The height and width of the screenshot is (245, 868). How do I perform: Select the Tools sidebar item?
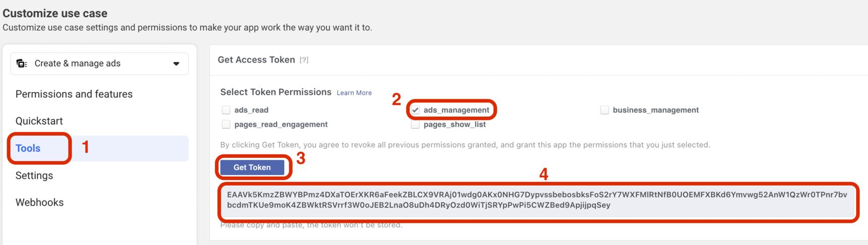click(x=28, y=148)
